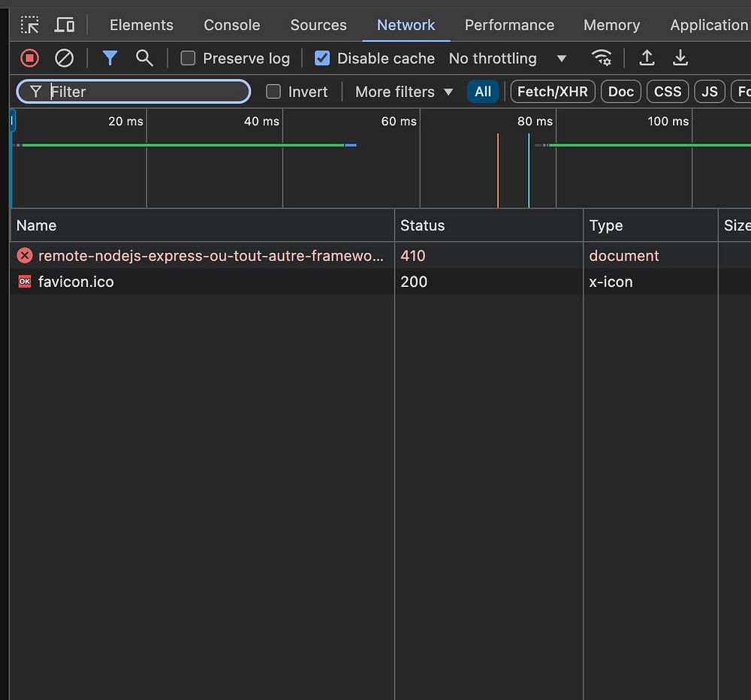Toggle the funnel filter icon
Screen dimensions: 751x700
(110, 58)
